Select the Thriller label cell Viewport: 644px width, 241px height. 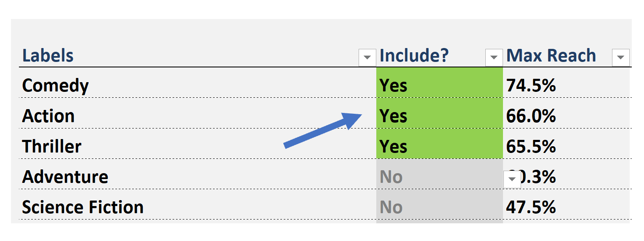[198, 144]
